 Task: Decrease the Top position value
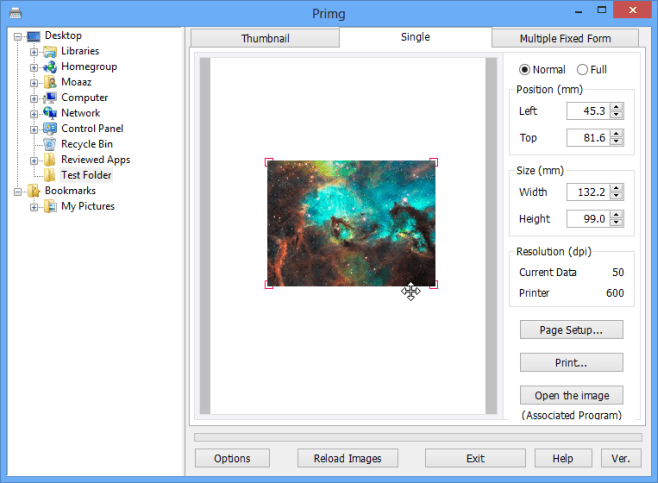click(x=616, y=141)
